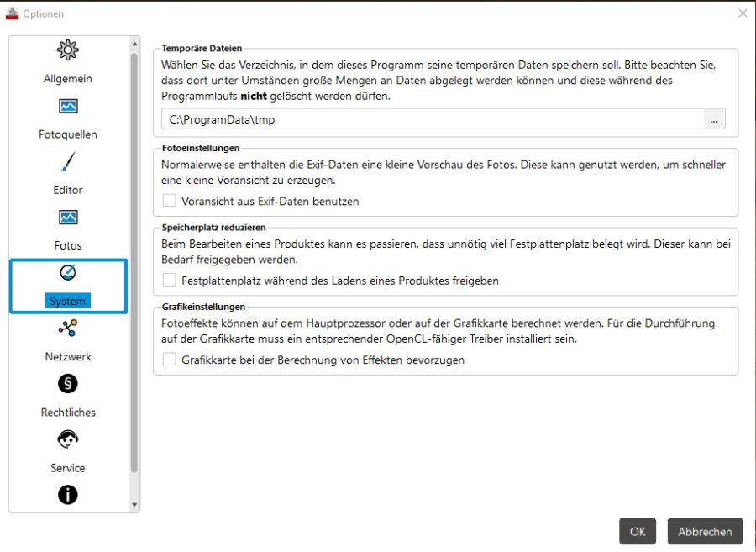Image resolution: width=756 pixels, height=552 pixels.
Task: Switch to the Allgemein label tab
Action: tap(67, 79)
